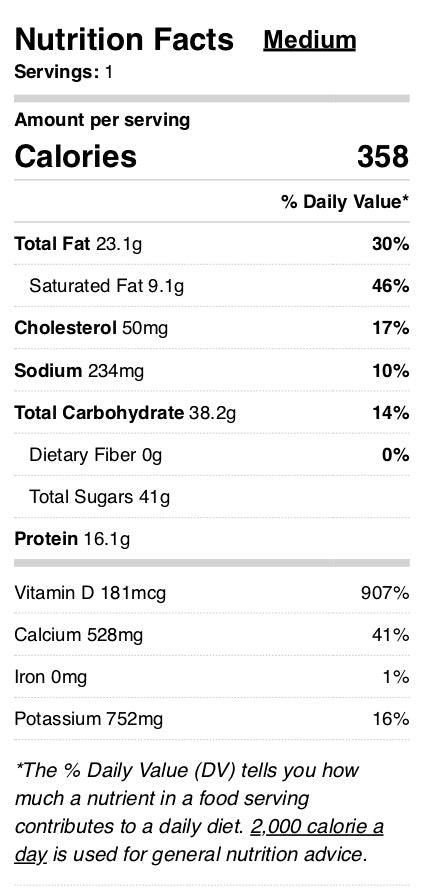
Task: Select the Nutrition Facts heading
Action: 124,40
